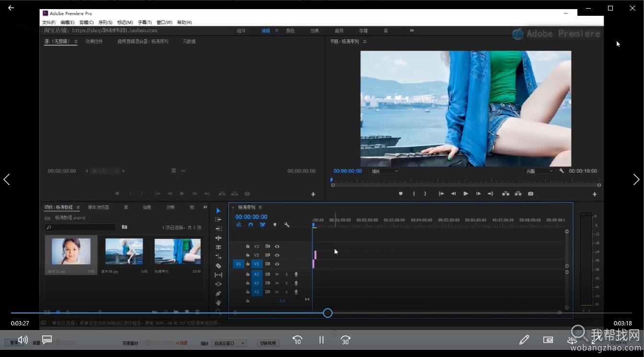Enable voice-over record on track A3
The height and width of the screenshot is (357, 644).
[296, 292]
